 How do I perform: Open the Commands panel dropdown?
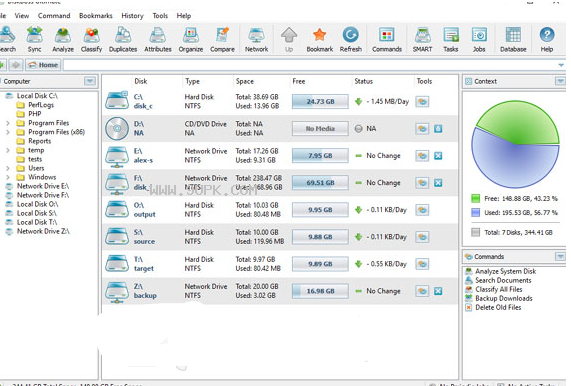tap(560, 256)
